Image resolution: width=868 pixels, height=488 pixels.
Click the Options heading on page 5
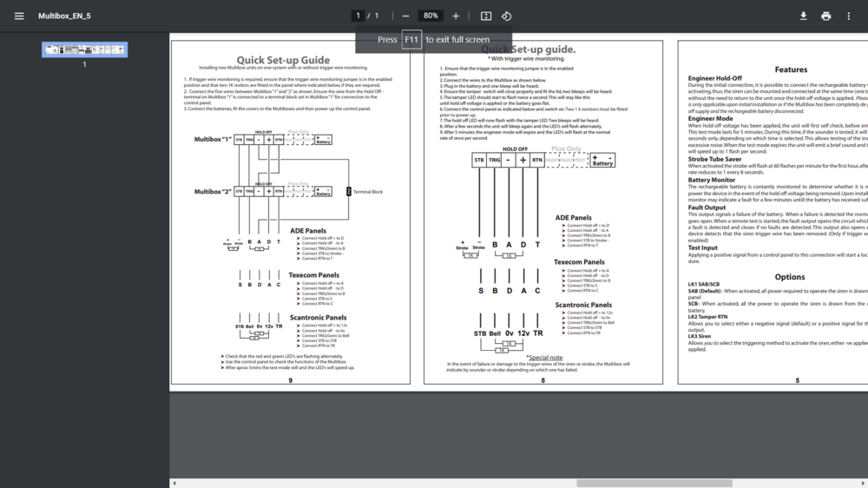(x=790, y=277)
